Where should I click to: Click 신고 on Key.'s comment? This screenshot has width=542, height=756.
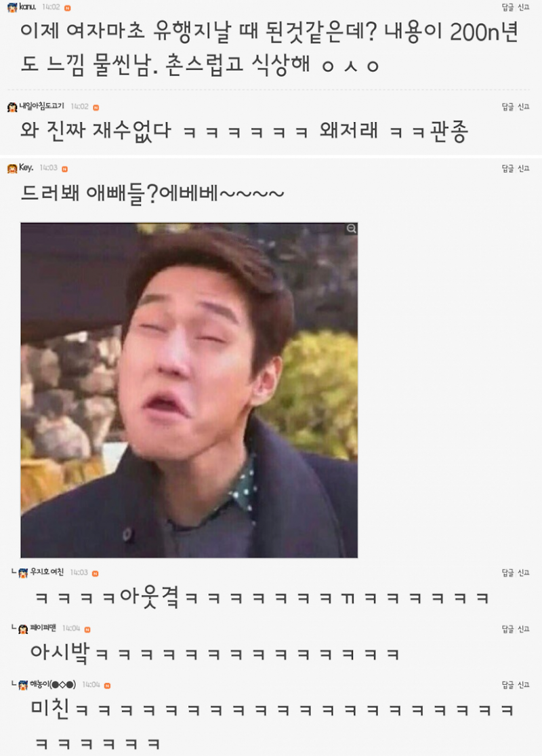pos(524,168)
